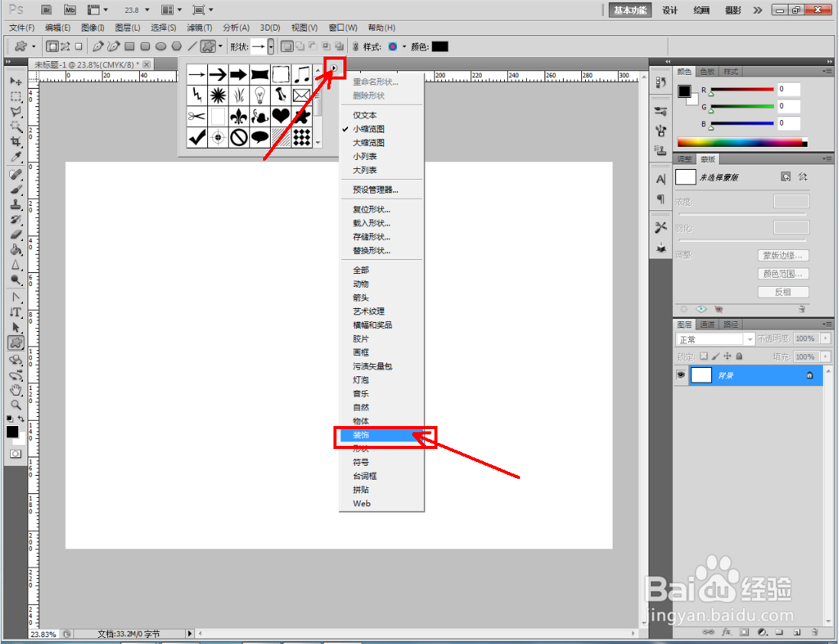The image size is (839, 644).
Task: Choose the scissors custom shape
Action: (197, 116)
